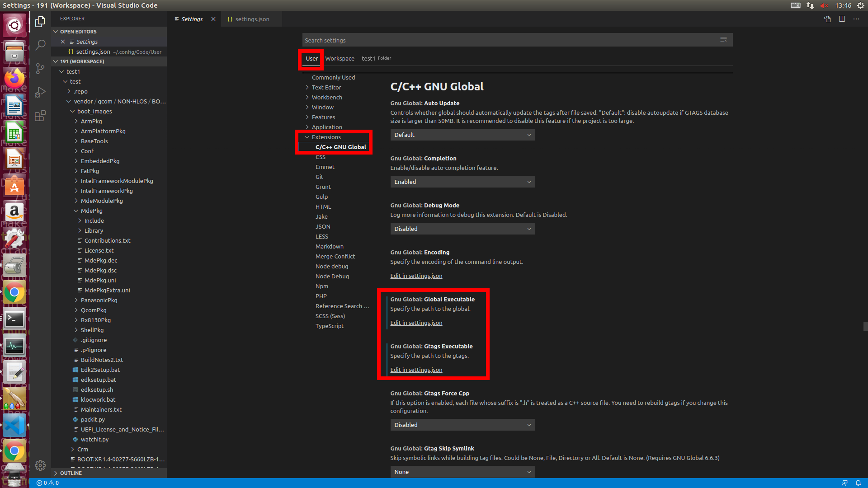
Task: Switch to the settings.json editor tab
Action: (251, 19)
